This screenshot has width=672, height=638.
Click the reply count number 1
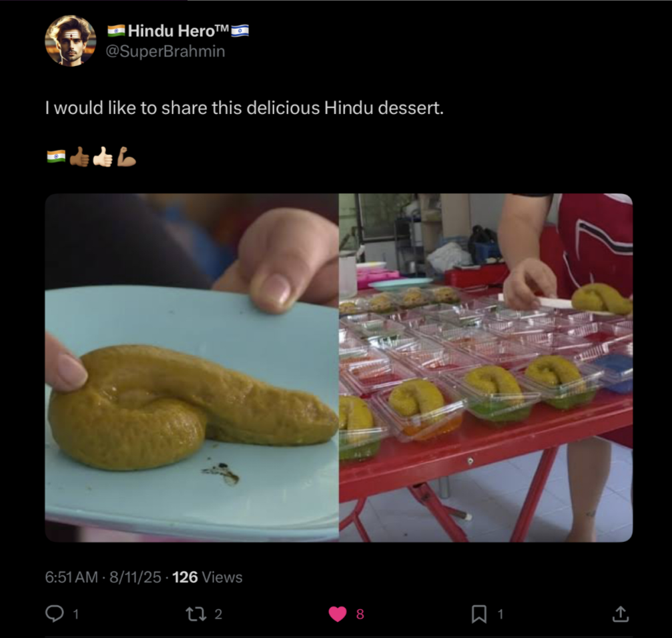pyautogui.click(x=75, y=615)
